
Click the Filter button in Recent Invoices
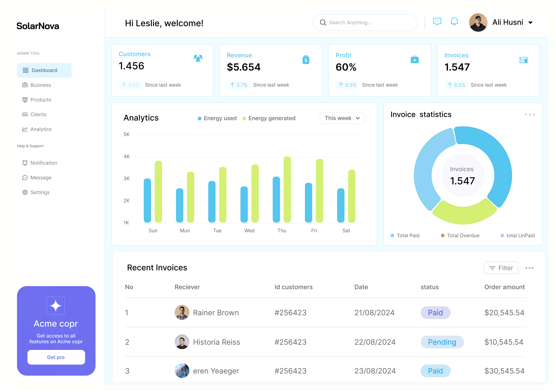501,268
